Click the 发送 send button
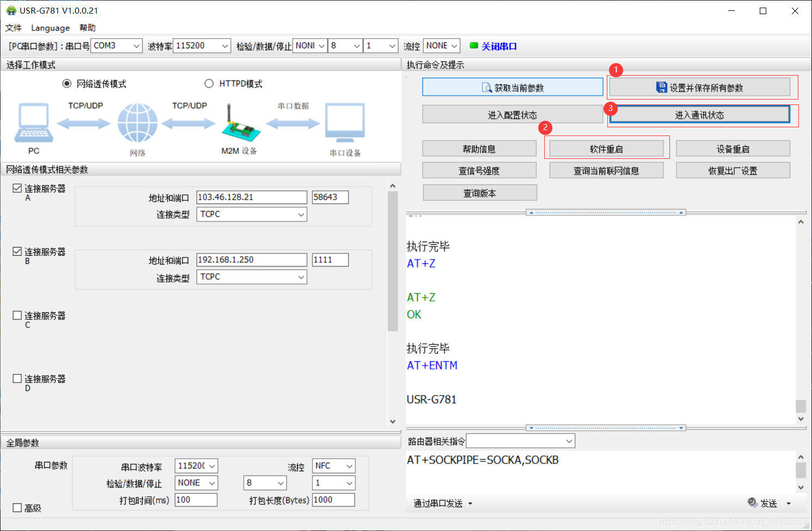The height and width of the screenshot is (531, 812). point(768,503)
